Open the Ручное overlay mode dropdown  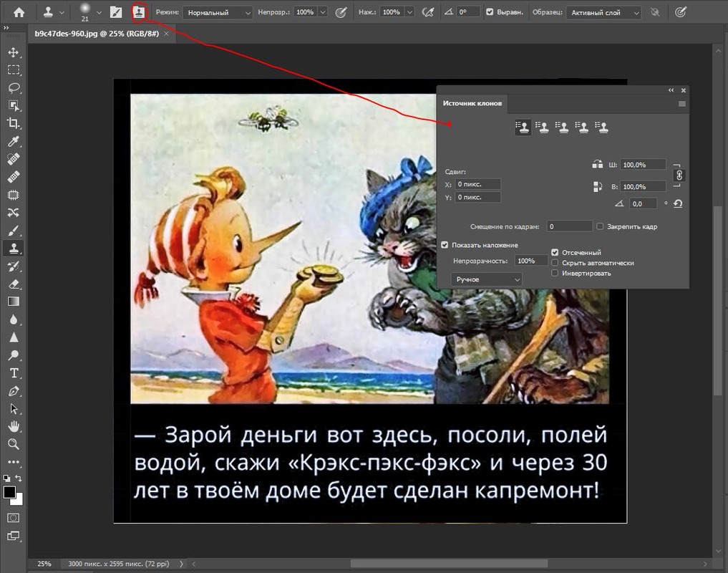[487, 279]
